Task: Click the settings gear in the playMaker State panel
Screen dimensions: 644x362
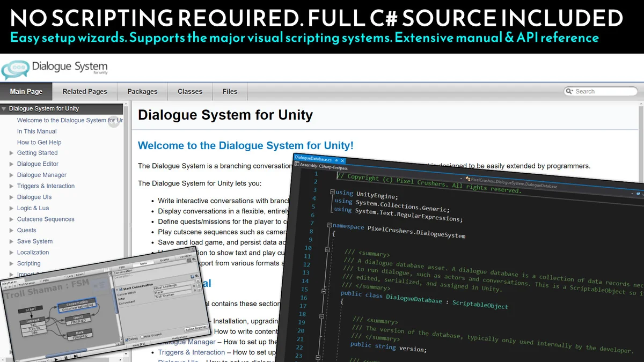Action: pyautogui.click(x=194, y=259)
